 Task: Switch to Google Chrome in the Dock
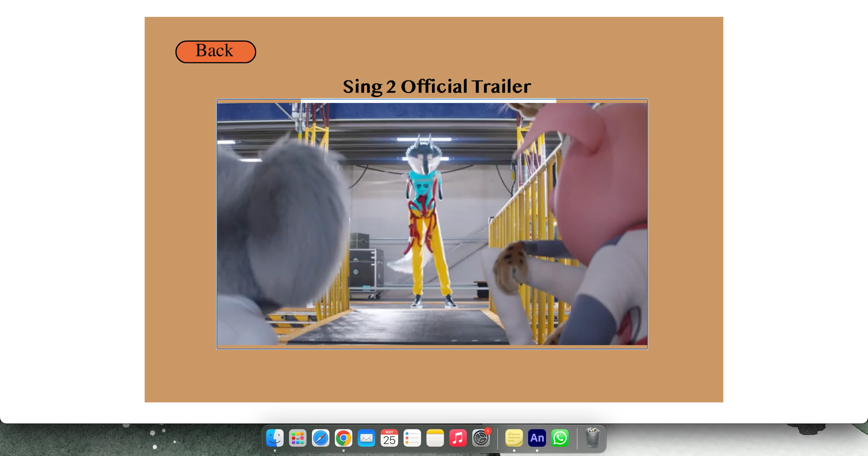[343, 438]
